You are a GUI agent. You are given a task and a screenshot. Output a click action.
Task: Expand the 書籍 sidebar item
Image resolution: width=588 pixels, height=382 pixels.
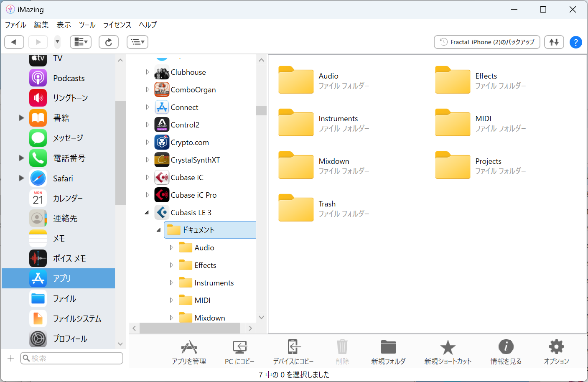(x=21, y=118)
